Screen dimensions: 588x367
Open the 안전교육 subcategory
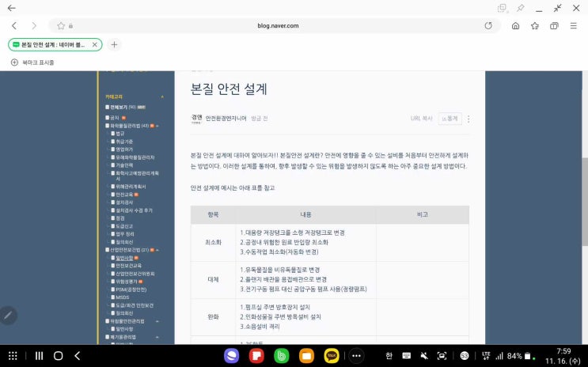tap(123, 195)
